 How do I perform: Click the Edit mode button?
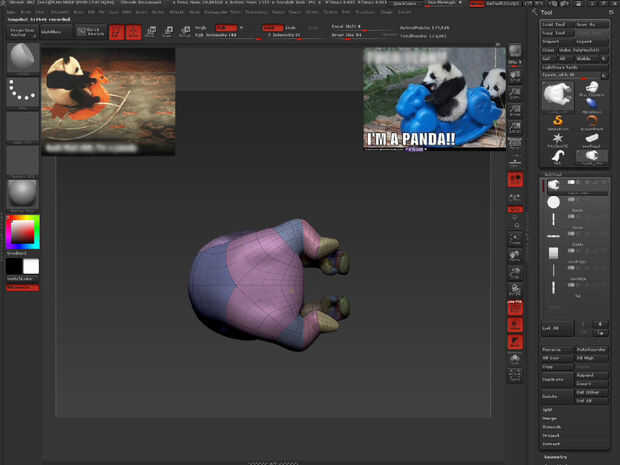pos(116,32)
